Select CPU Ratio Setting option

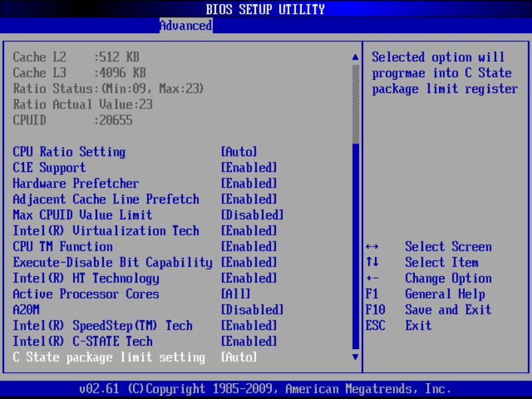coord(69,152)
